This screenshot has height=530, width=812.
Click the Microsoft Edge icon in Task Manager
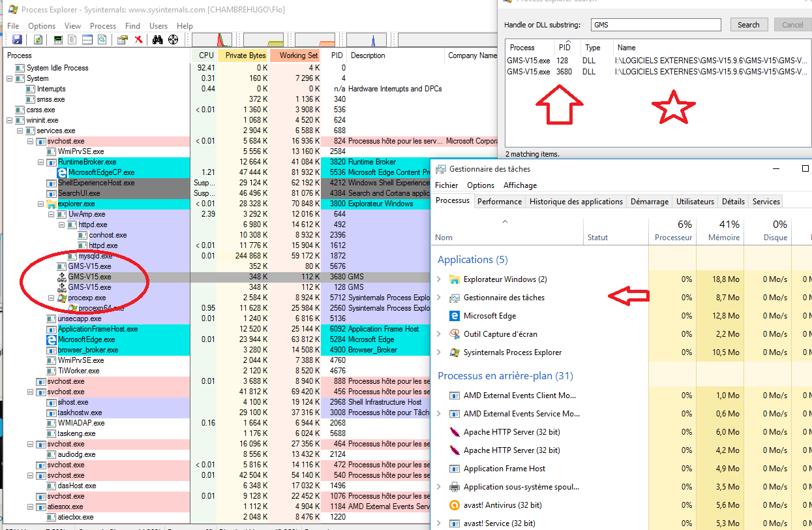455,316
